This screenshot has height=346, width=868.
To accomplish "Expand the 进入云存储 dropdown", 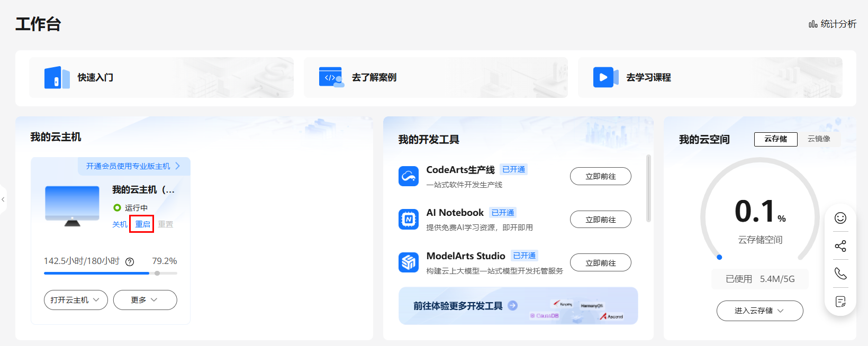I will pos(760,311).
